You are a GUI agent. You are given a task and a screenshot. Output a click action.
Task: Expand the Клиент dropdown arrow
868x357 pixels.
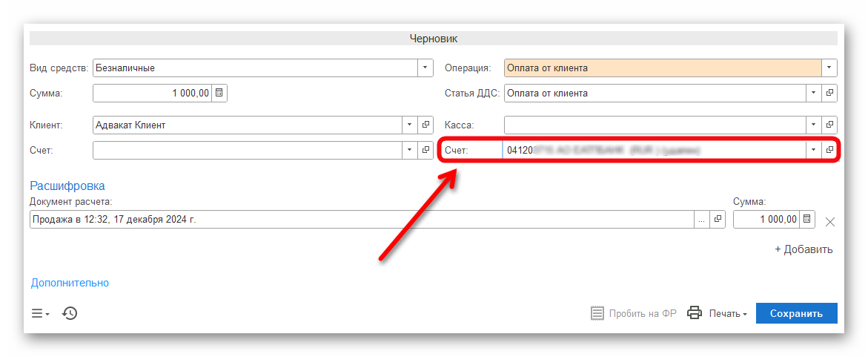click(410, 125)
